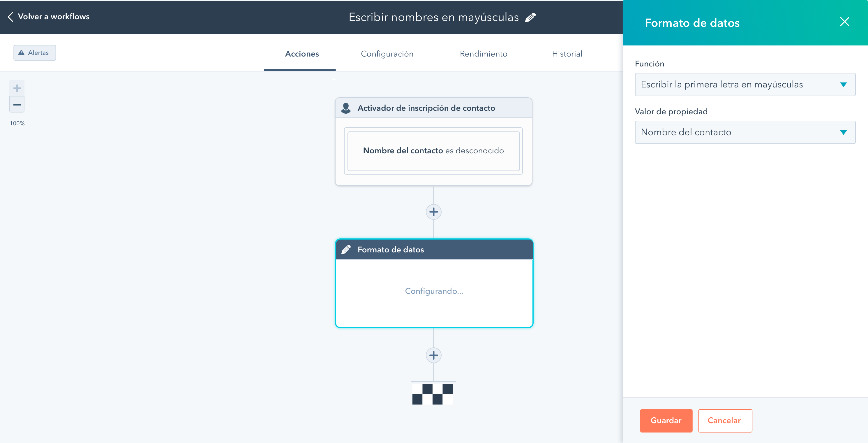Screen dimensions: 868x443
Task: Click the contact person icon on the trigger card
Action: pos(346,108)
